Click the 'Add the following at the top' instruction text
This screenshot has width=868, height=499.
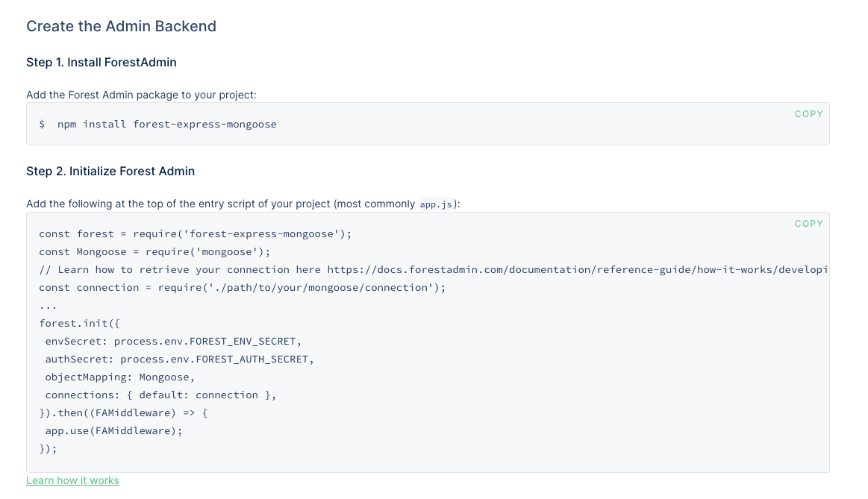[x=243, y=204]
